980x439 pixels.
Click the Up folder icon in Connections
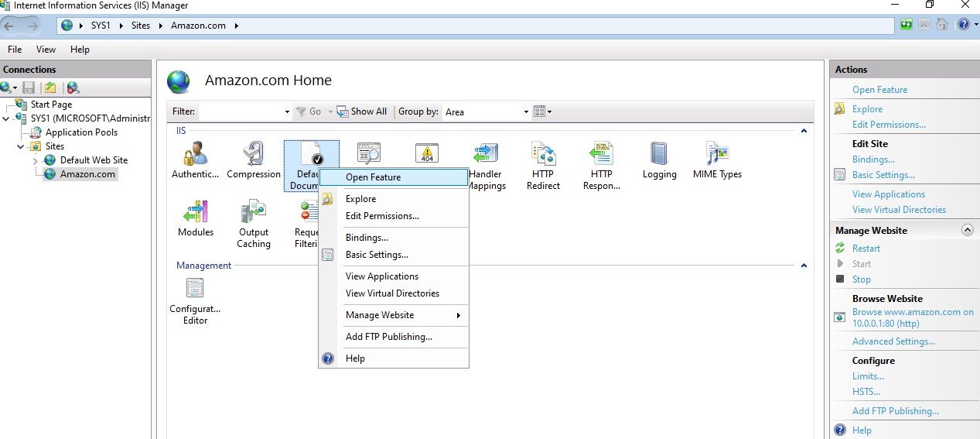coord(50,87)
